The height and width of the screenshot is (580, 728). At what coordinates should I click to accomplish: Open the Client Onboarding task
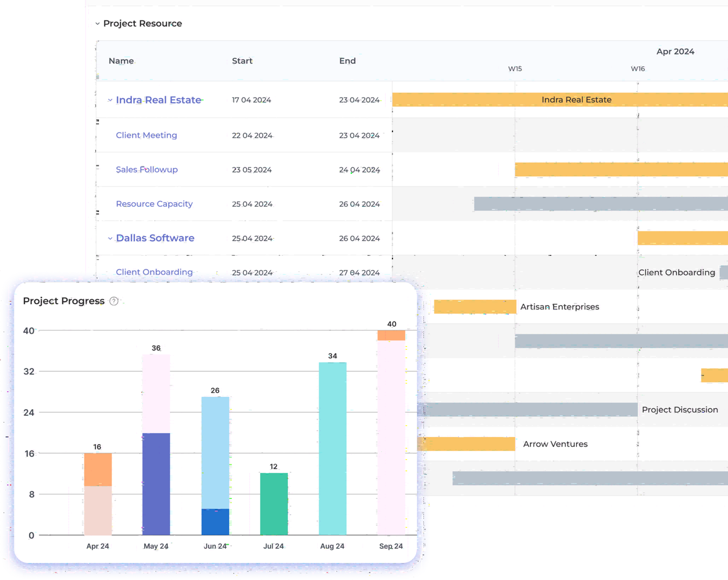pos(154,272)
